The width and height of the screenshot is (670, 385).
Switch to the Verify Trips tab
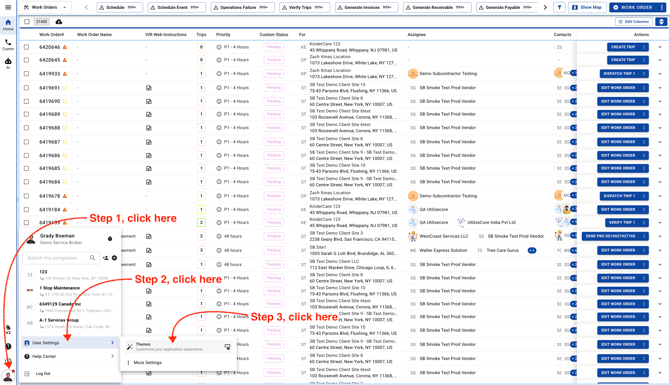304,7
